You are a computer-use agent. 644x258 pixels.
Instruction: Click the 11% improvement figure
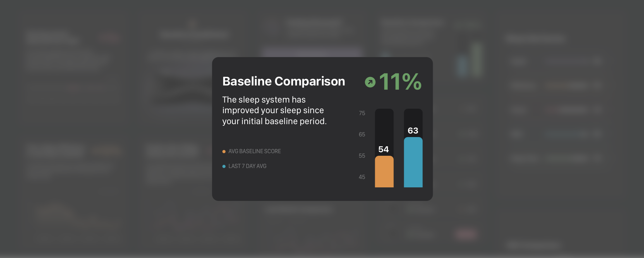point(400,82)
